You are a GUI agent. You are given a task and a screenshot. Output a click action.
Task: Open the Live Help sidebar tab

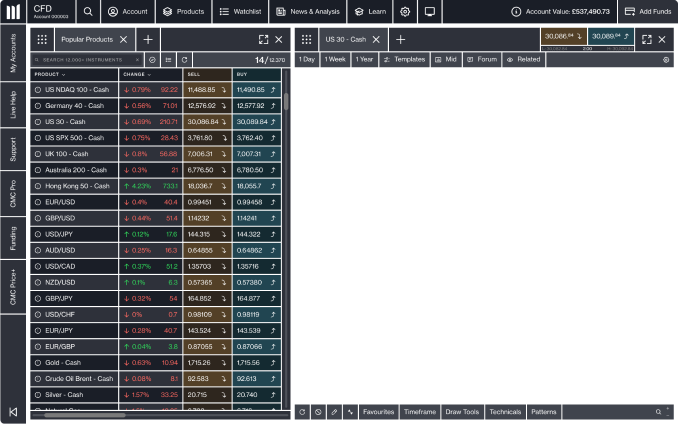(13, 104)
